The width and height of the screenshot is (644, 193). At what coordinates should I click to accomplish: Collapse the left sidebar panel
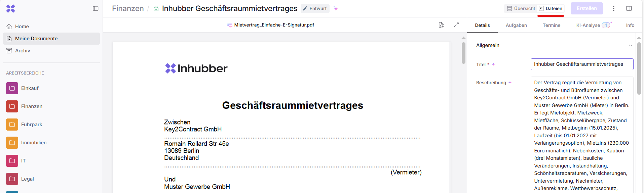tap(96, 8)
